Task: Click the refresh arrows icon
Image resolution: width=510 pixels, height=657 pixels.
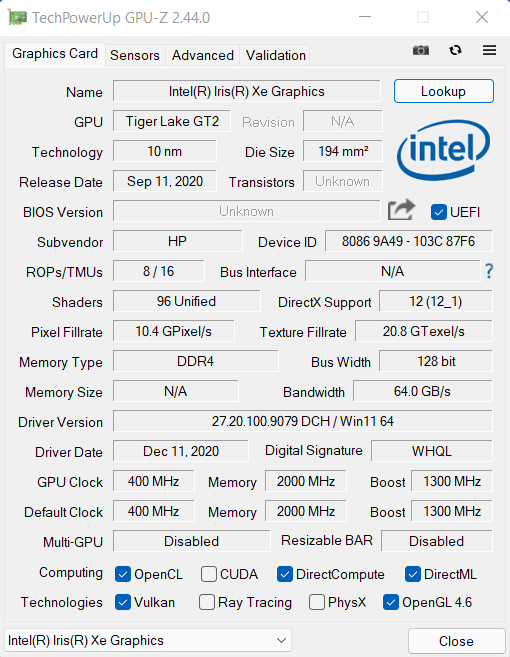Action: click(456, 51)
